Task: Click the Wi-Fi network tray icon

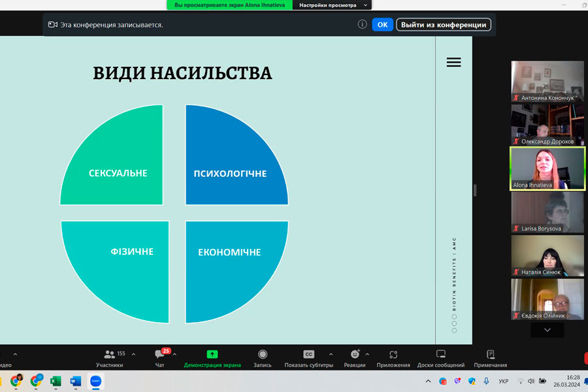Action: [520, 381]
